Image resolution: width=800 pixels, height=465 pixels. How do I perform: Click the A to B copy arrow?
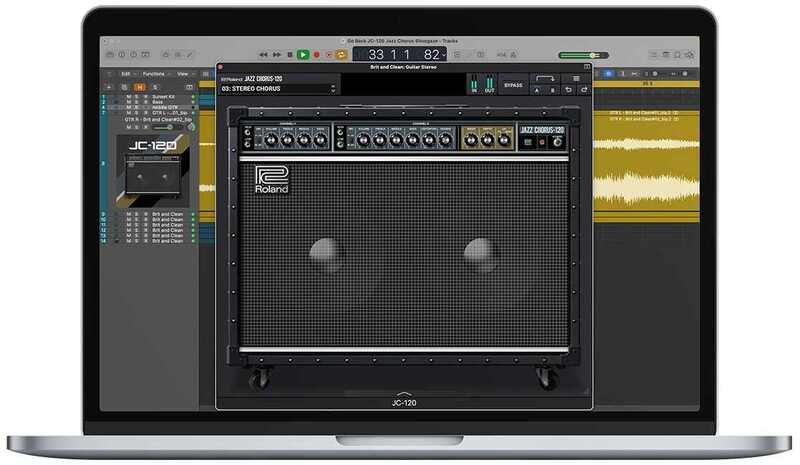point(545,78)
